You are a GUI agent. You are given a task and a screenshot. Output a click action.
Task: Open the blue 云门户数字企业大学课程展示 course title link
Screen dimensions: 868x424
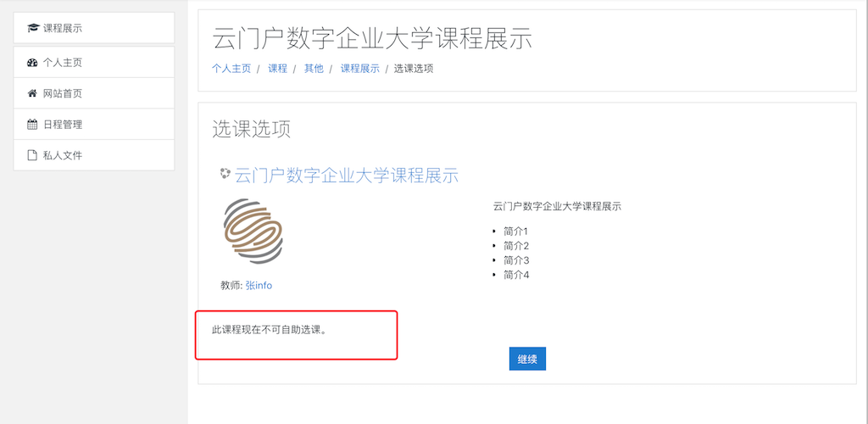pos(347,176)
